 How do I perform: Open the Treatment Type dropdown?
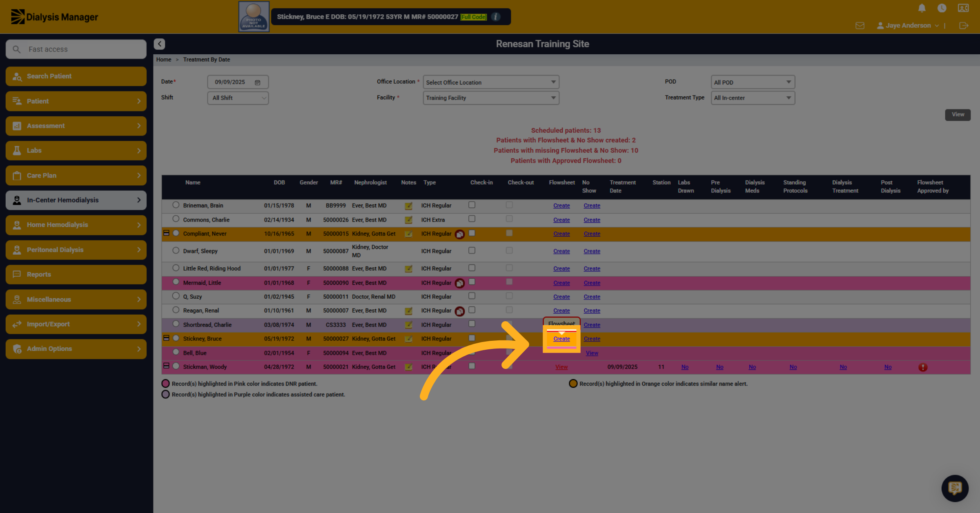click(753, 98)
